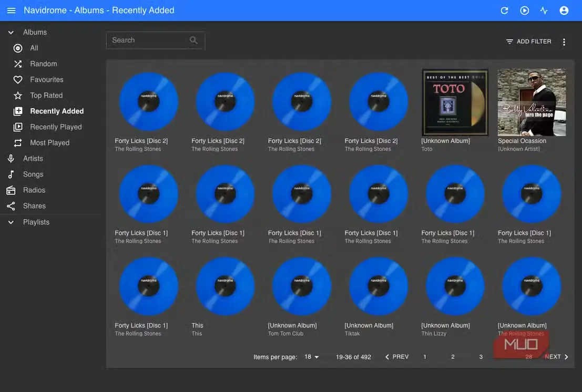
Task: Open the user account profile icon
Action: pos(564,11)
